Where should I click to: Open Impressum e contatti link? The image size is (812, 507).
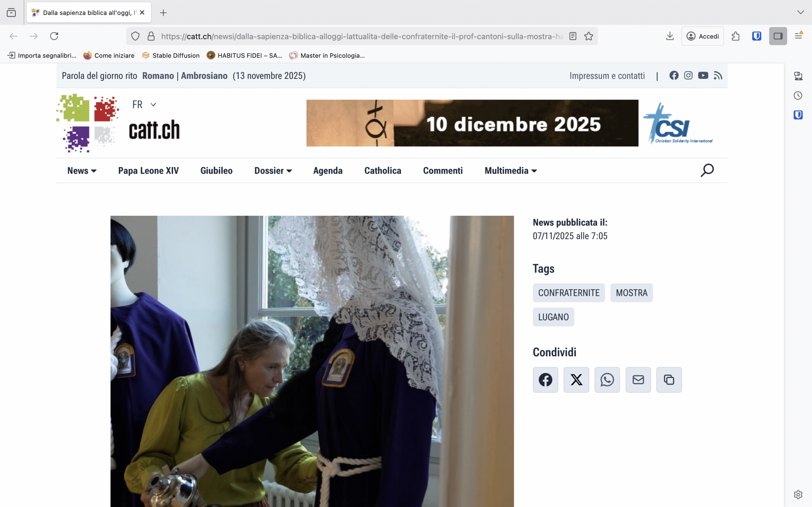pyautogui.click(x=607, y=76)
